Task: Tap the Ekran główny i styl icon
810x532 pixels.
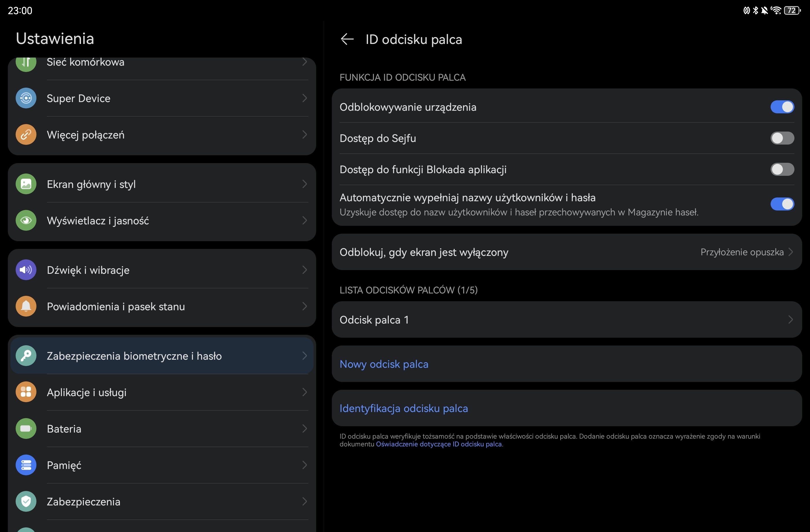Action: (x=26, y=184)
